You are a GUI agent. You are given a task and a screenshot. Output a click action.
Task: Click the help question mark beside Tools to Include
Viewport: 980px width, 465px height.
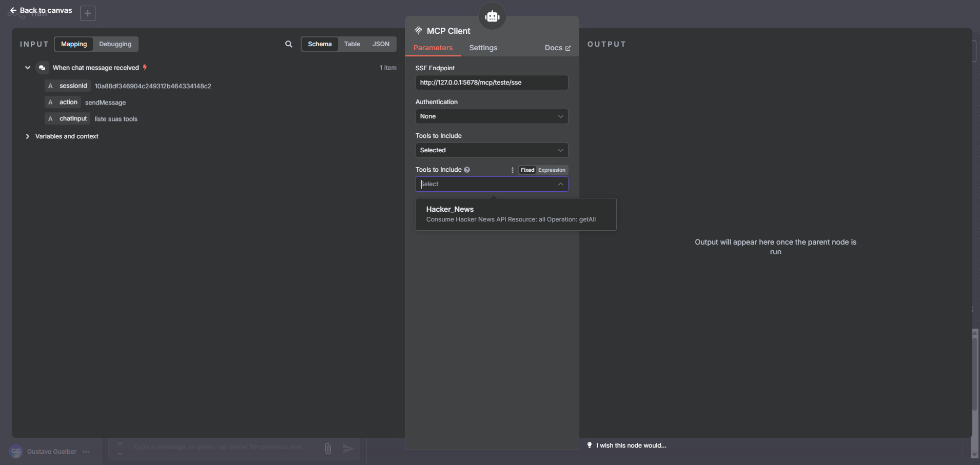coord(467,170)
